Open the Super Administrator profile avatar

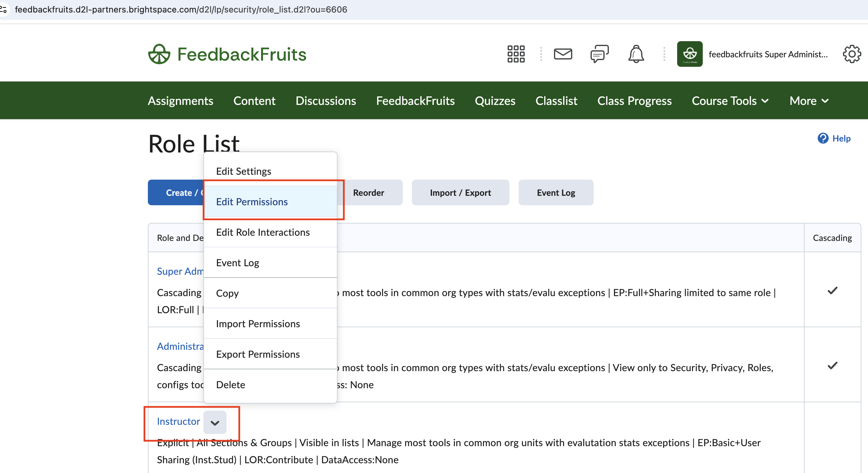689,54
